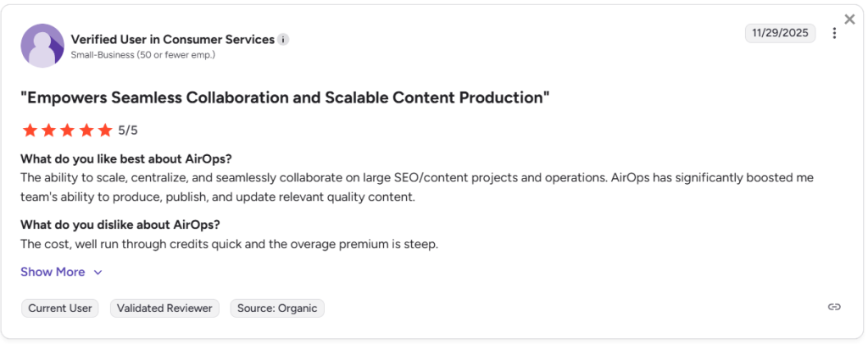Image resolution: width=868 pixels, height=344 pixels.
Task: Click the fifth orange rating star
Action: click(x=104, y=130)
